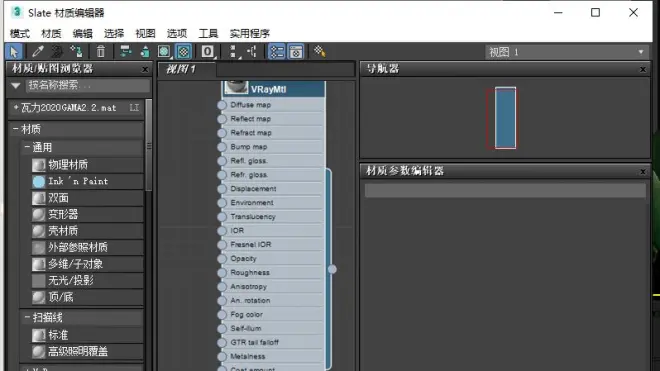
Task: Select the 高级照明覆盖 material
Action: (87, 352)
